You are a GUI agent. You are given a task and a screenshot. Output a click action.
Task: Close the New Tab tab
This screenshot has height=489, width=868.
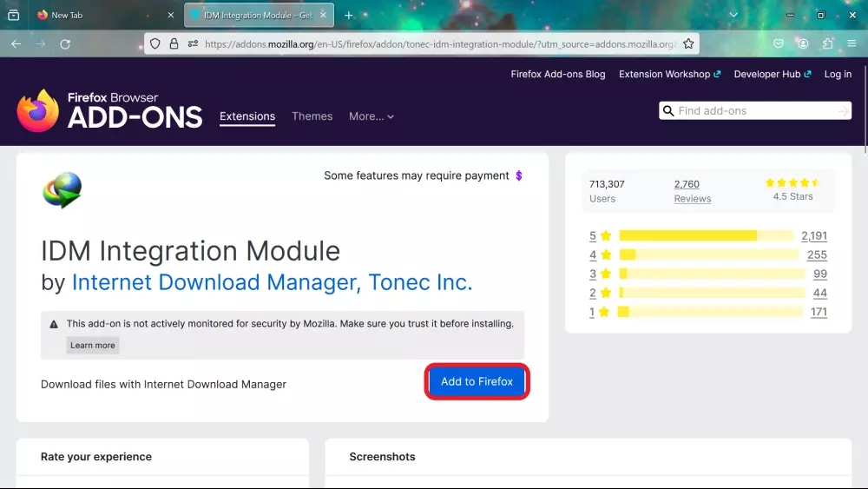click(x=170, y=15)
